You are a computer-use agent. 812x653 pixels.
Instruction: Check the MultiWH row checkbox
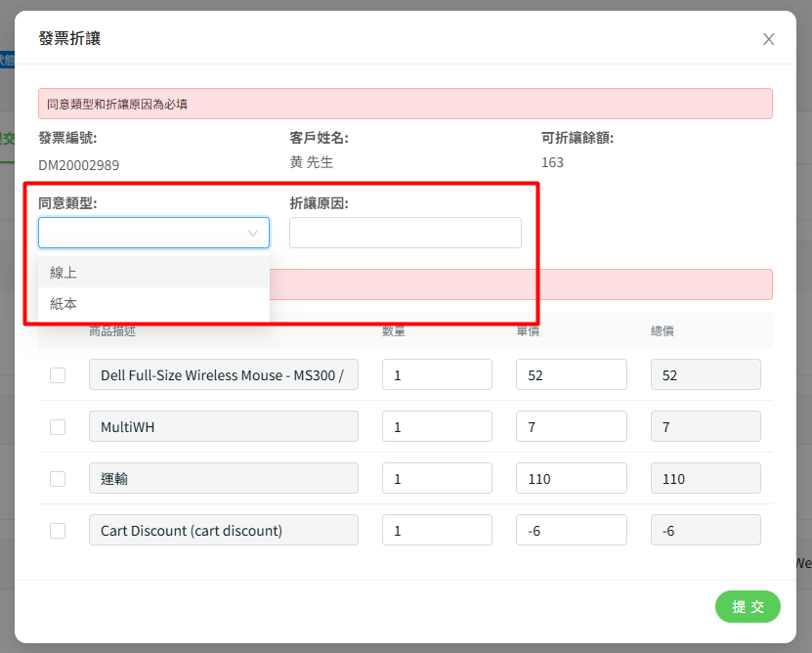click(58, 427)
